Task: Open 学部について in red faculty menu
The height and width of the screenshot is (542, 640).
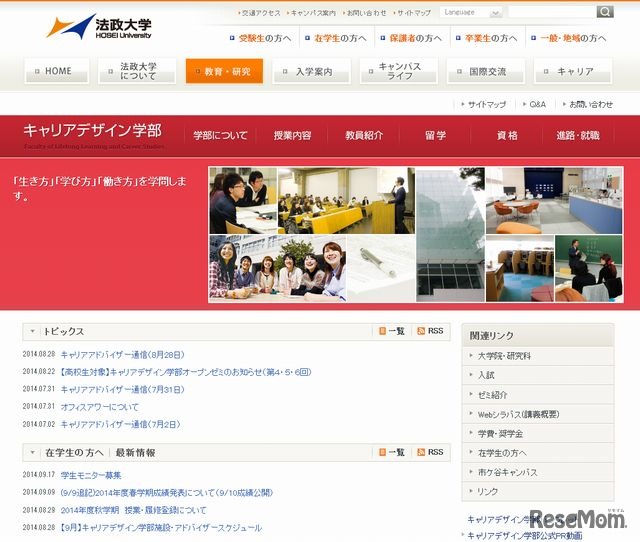Action: [220, 136]
